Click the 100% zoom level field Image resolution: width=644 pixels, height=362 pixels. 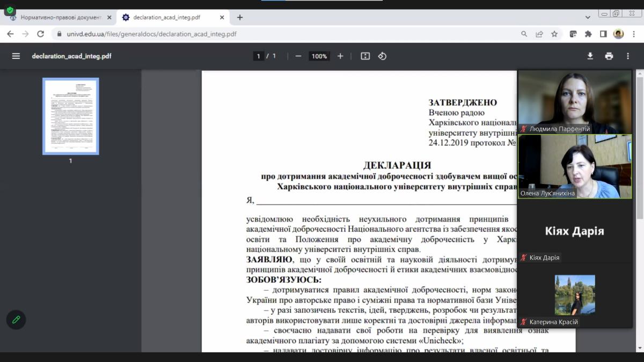pyautogui.click(x=319, y=56)
